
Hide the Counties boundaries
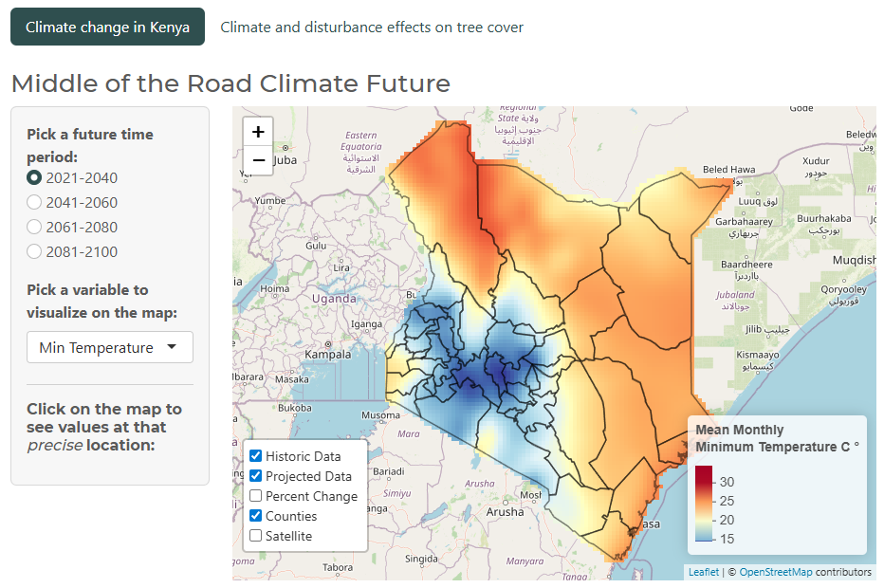(x=254, y=516)
